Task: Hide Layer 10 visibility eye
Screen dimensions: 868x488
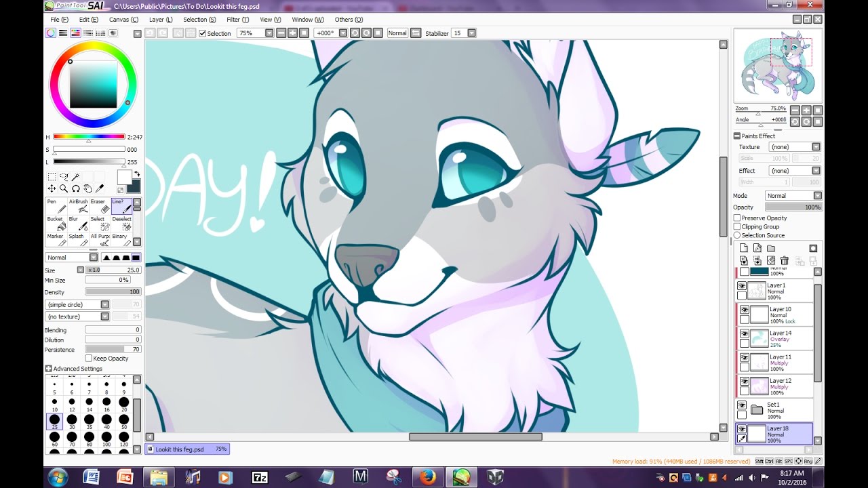Action: tap(744, 310)
